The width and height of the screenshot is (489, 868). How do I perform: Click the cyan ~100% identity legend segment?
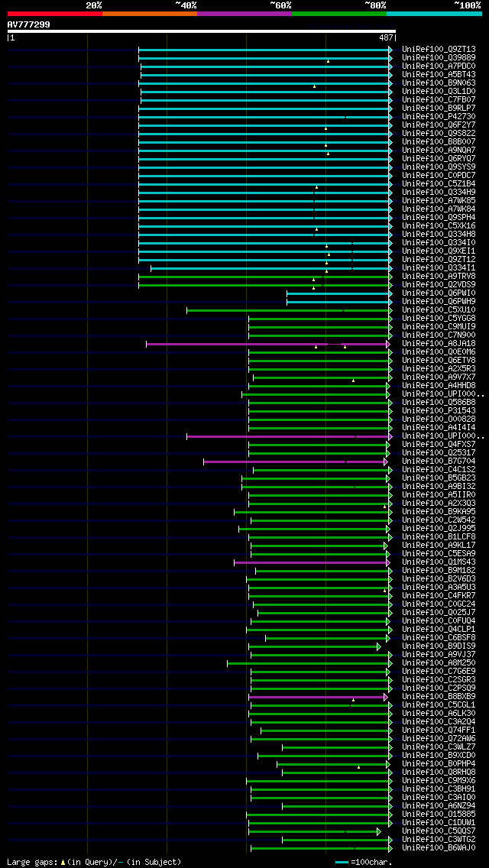point(434,13)
